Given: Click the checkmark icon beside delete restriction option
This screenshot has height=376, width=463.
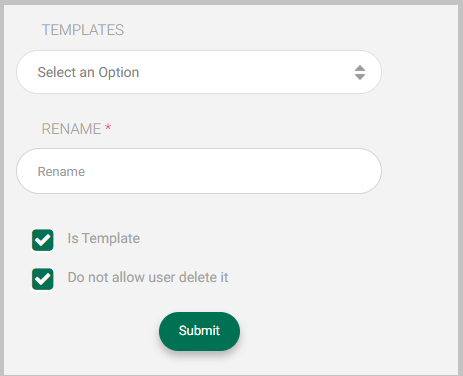Looking at the screenshot, I should (x=43, y=279).
